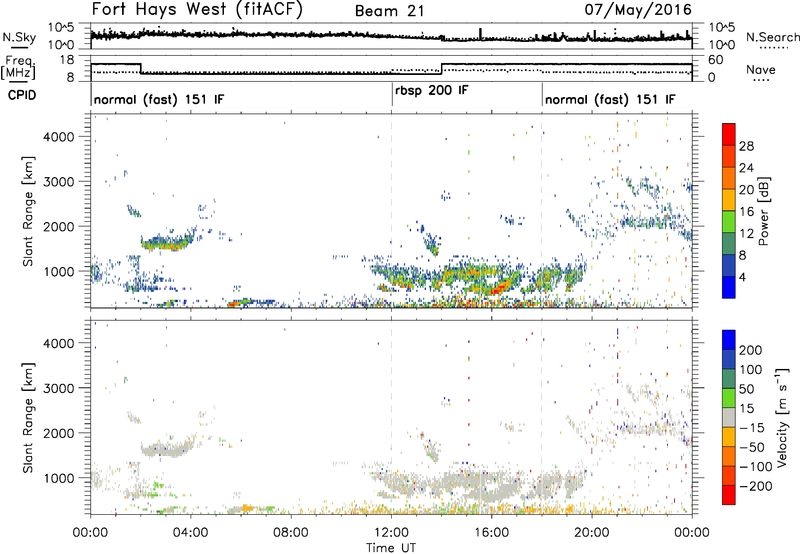Click the '4000' tick on the power panel
Viewport: 800px width, 554px height.
coord(58,137)
